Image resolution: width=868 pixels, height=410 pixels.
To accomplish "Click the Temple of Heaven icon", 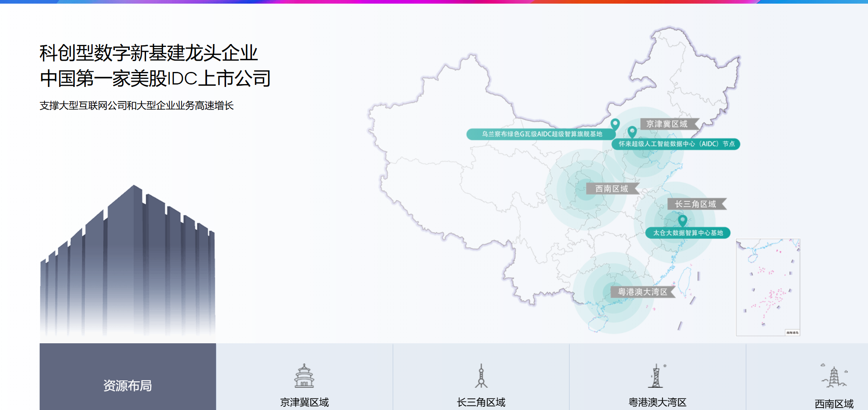I will pos(304,376).
